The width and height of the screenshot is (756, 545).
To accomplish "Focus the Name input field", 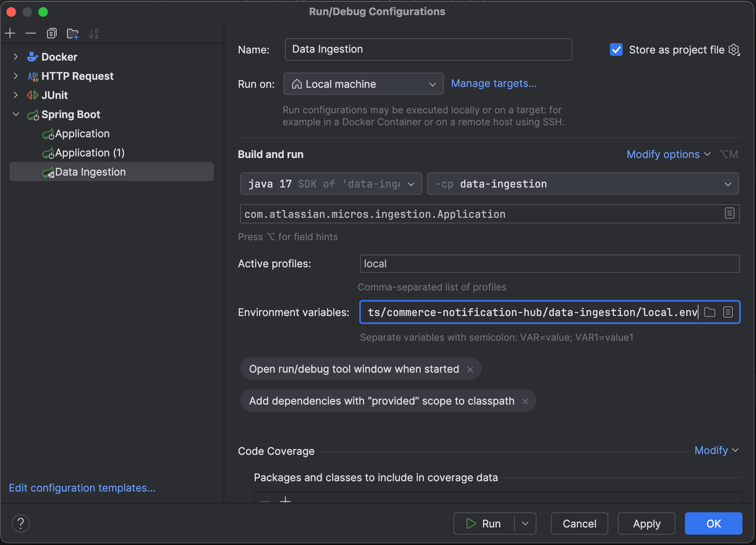I will coord(428,49).
